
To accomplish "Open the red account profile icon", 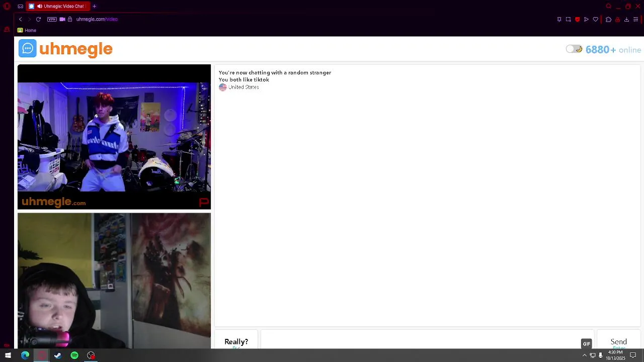I will (617, 20).
